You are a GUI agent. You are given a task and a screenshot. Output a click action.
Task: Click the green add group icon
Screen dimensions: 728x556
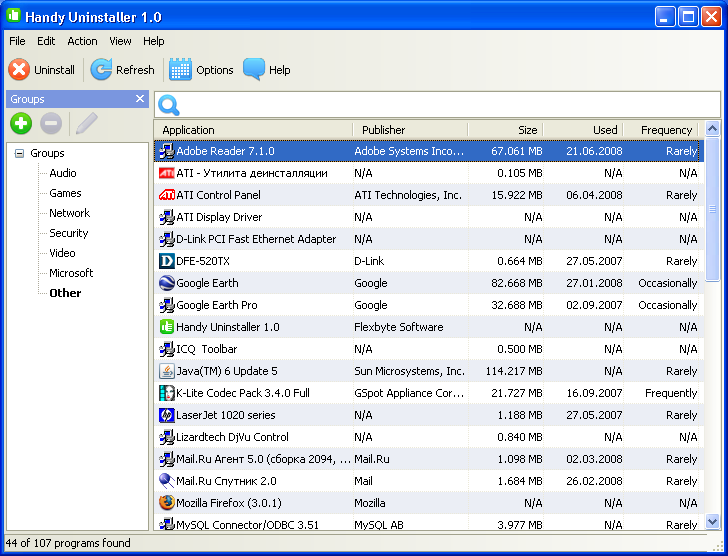click(x=21, y=124)
